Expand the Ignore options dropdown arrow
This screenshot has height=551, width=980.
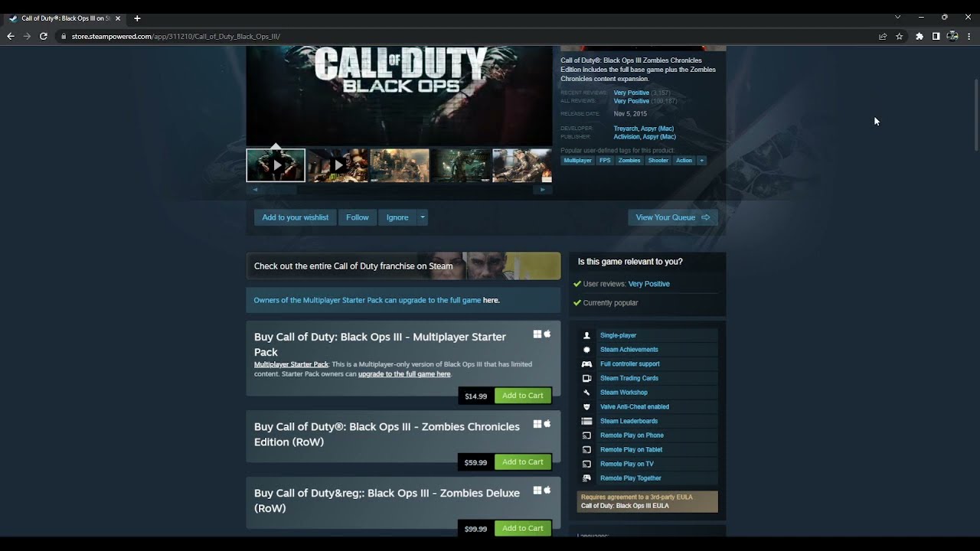[422, 217]
